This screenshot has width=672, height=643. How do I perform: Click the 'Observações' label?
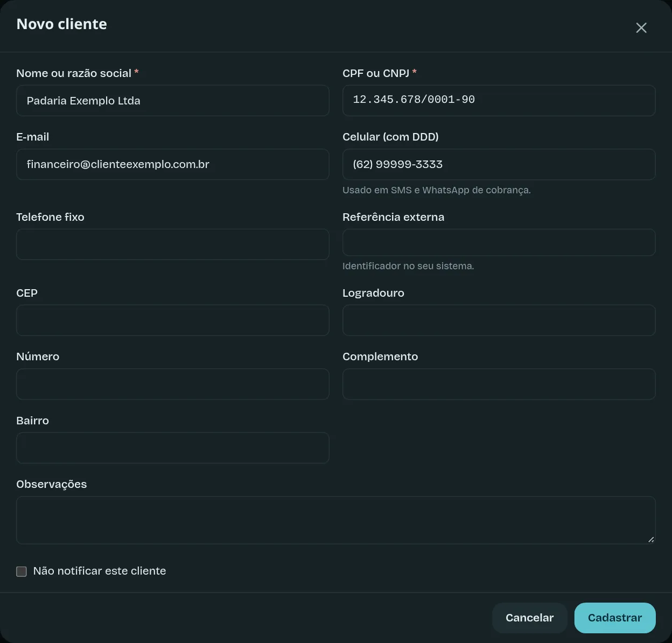[x=52, y=484]
